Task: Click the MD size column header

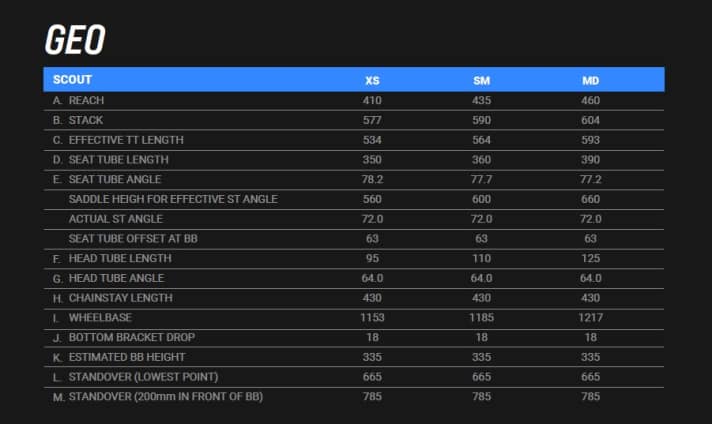Action: tap(590, 80)
